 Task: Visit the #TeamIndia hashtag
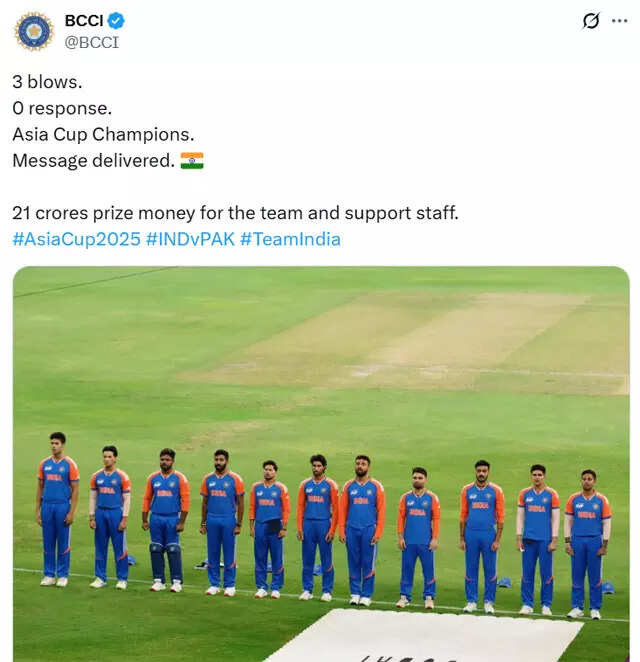(x=290, y=239)
